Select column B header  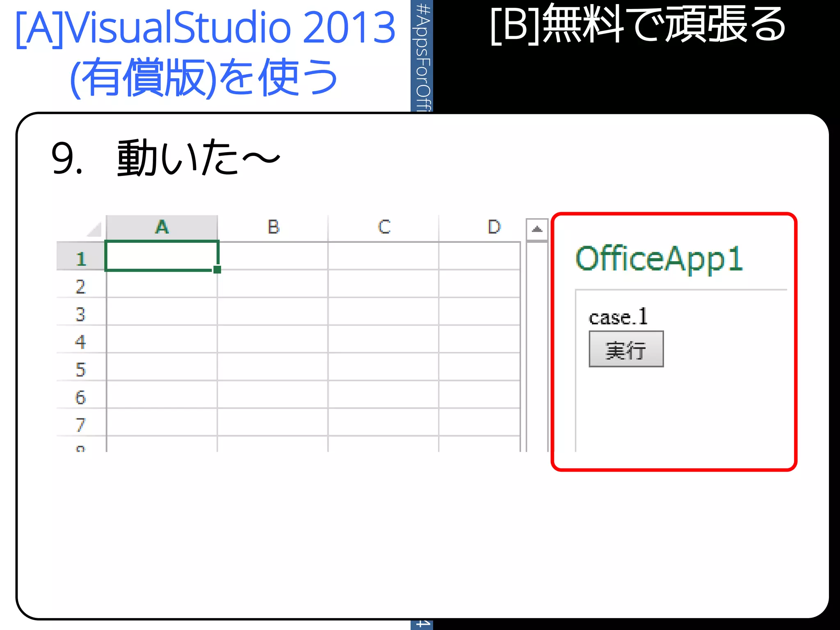(x=273, y=227)
